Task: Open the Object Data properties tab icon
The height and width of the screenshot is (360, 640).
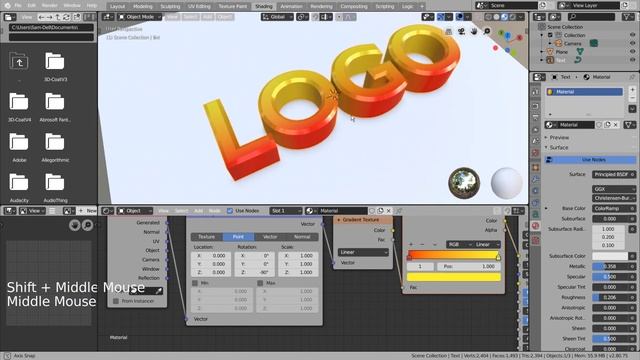Action: click(x=536, y=214)
